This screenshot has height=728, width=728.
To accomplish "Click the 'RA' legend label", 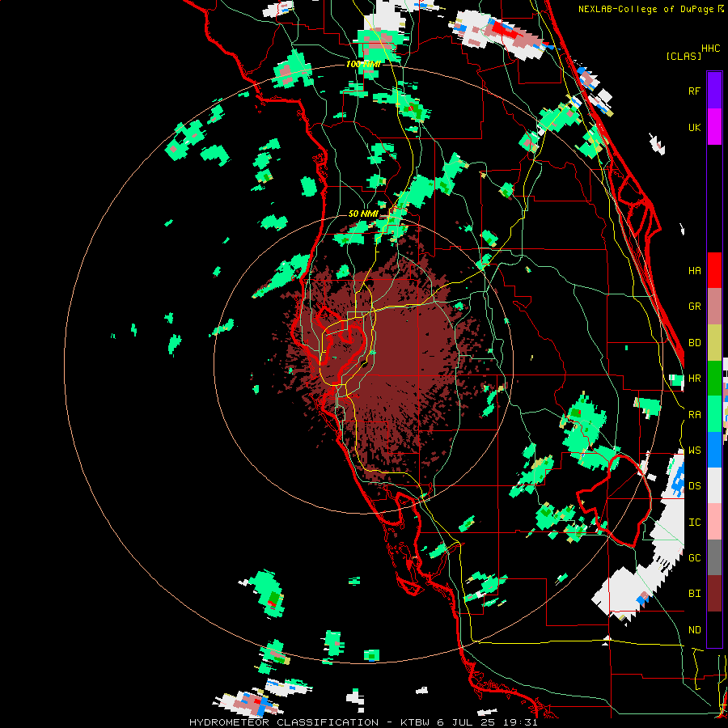I will (694, 415).
